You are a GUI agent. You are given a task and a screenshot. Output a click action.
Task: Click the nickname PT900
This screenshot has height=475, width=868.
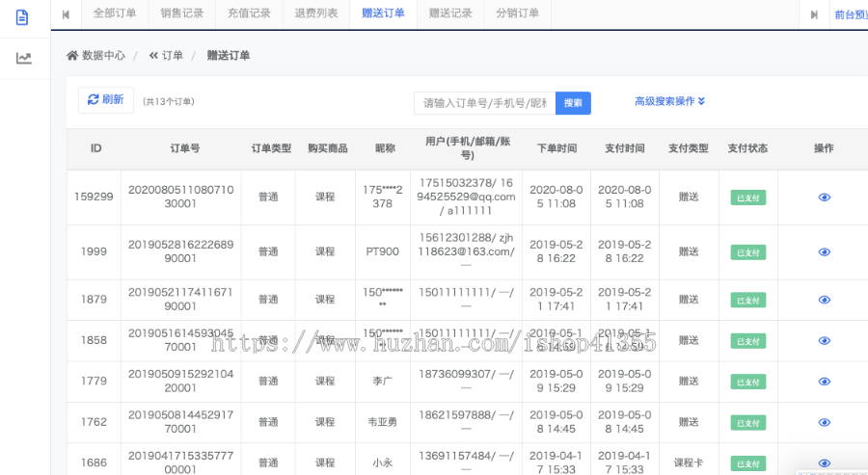click(x=383, y=251)
